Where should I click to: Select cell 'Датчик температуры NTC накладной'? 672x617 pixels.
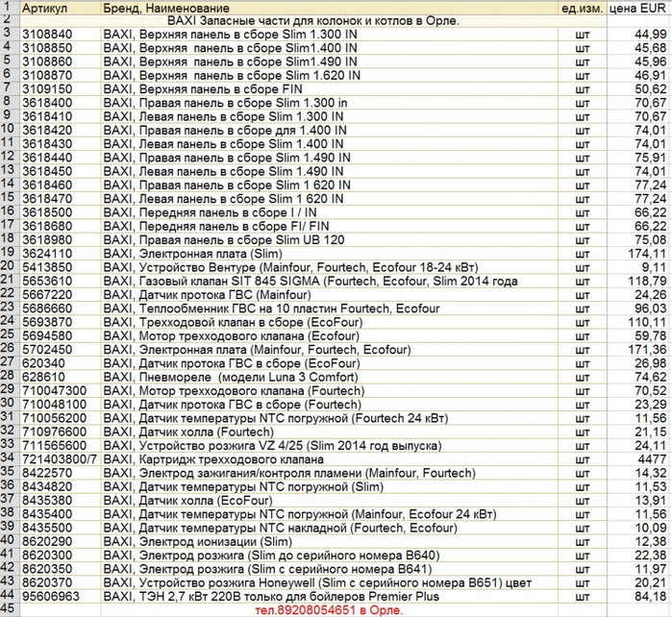pyautogui.click(x=330, y=528)
